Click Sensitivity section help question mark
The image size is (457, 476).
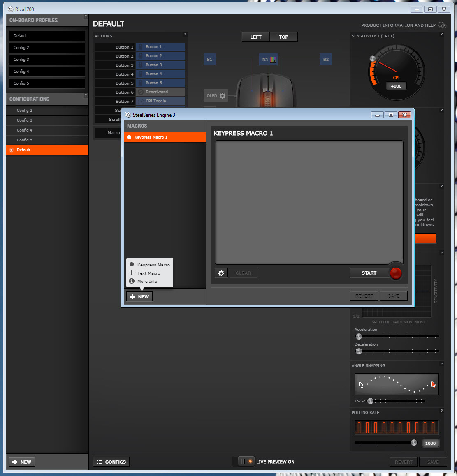click(x=441, y=34)
